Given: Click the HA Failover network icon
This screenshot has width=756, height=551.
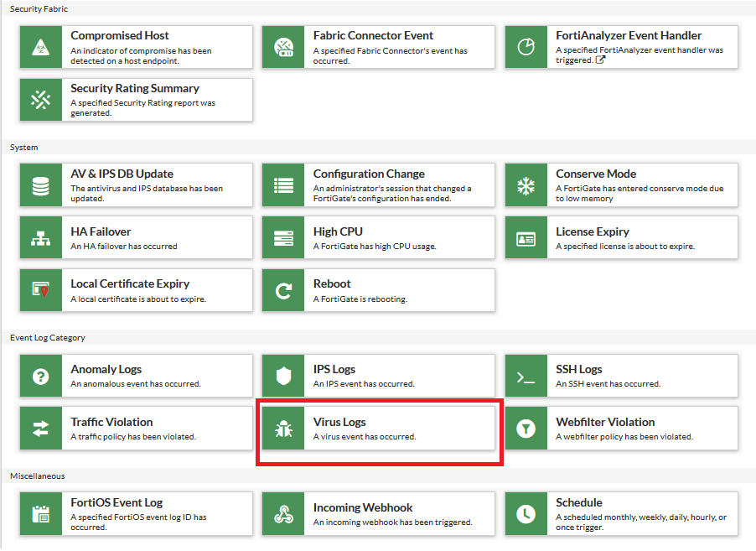Looking at the screenshot, I should tap(41, 238).
